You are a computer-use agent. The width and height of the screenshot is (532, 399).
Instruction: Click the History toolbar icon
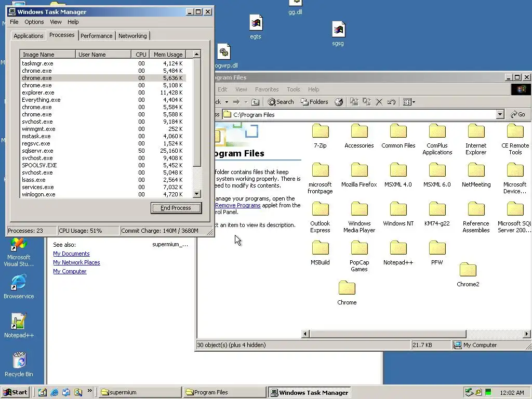339,102
